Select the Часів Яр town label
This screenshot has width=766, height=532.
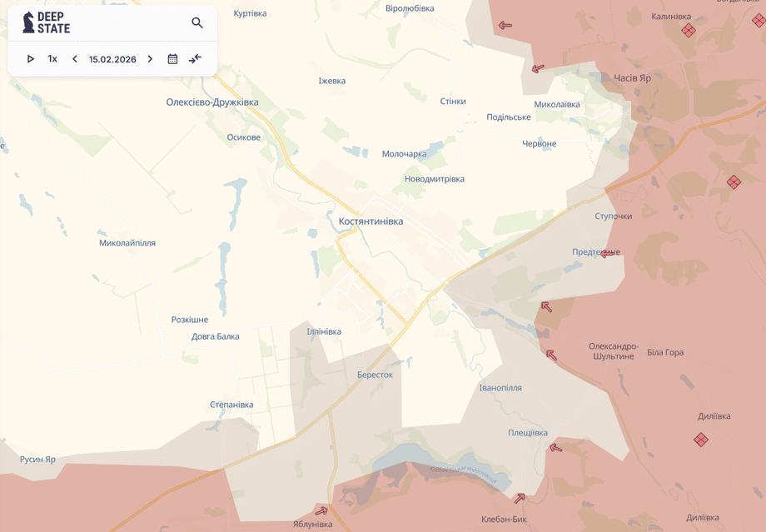[632, 78]
